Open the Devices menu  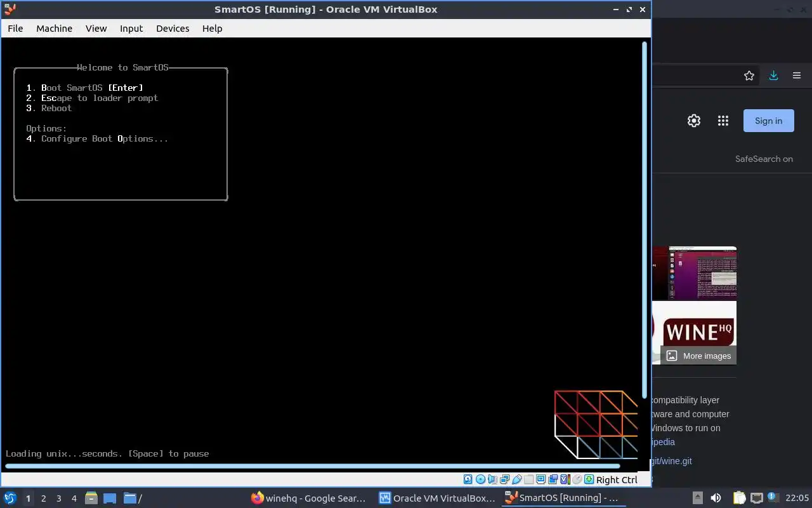(173, 29)
